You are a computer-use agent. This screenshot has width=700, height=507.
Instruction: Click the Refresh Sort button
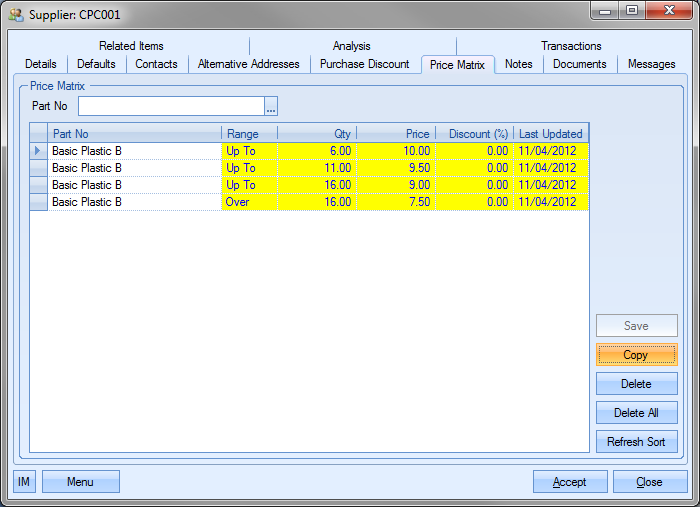636,442
